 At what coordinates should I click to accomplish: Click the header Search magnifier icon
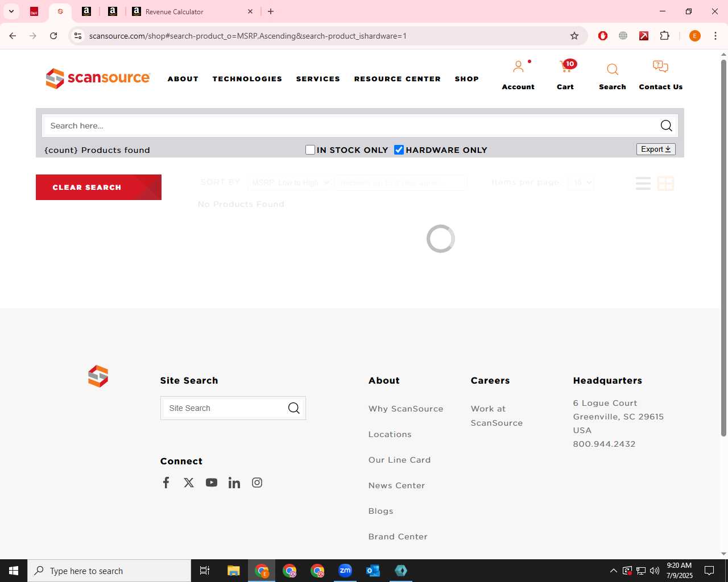(x=613, y=69)
